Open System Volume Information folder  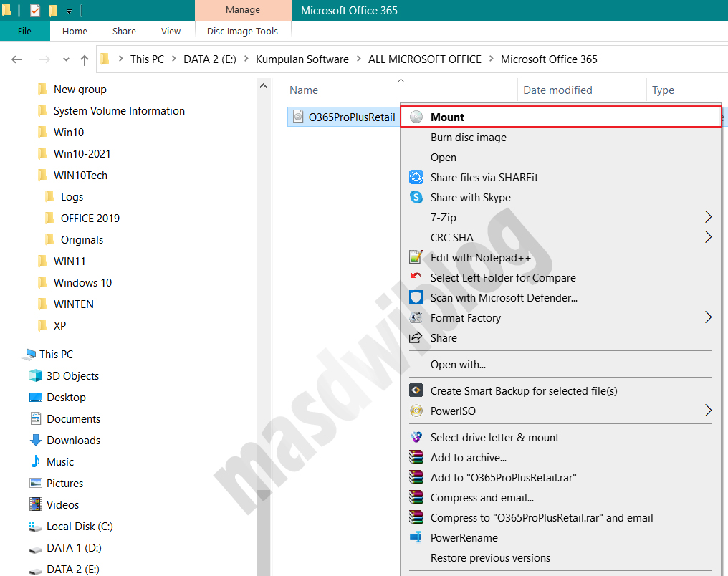coord(119,111)
